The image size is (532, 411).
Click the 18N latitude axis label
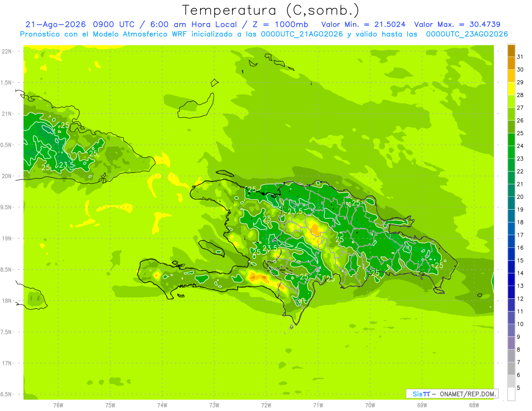point(7,301)
